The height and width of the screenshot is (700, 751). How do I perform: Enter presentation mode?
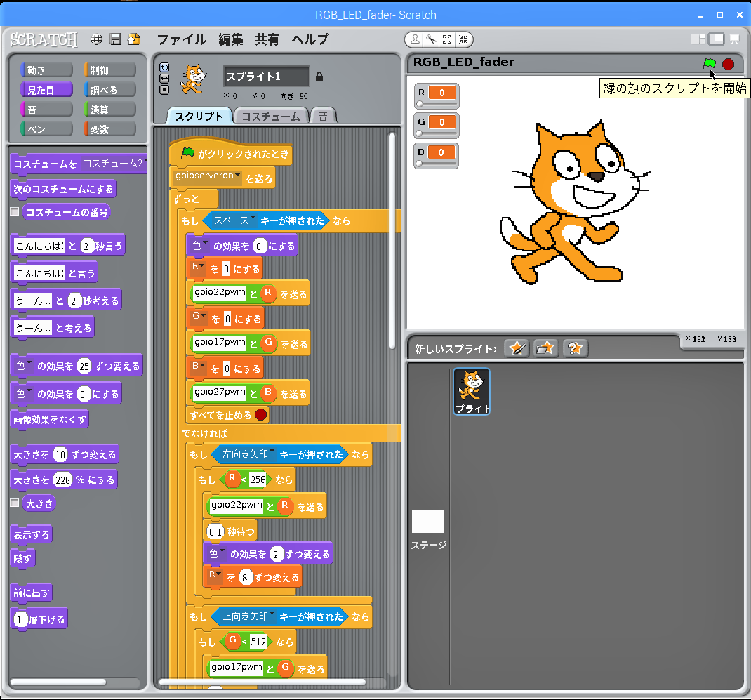pyautogui.click(x=734, y=39)
